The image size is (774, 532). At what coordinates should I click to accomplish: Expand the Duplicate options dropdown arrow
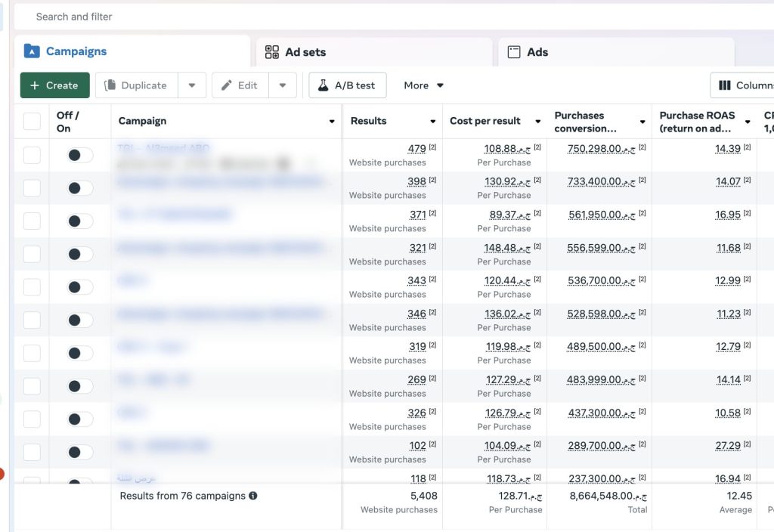[x=192, y=85]
